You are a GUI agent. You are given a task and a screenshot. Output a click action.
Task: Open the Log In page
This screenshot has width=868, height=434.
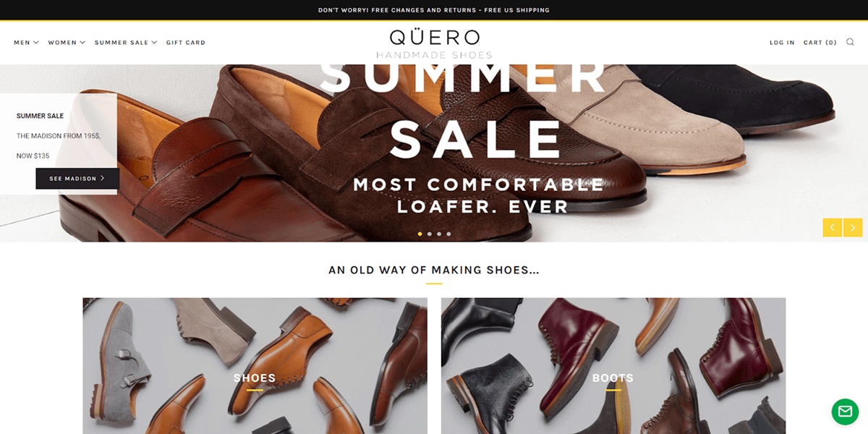(x=782, y=43)
